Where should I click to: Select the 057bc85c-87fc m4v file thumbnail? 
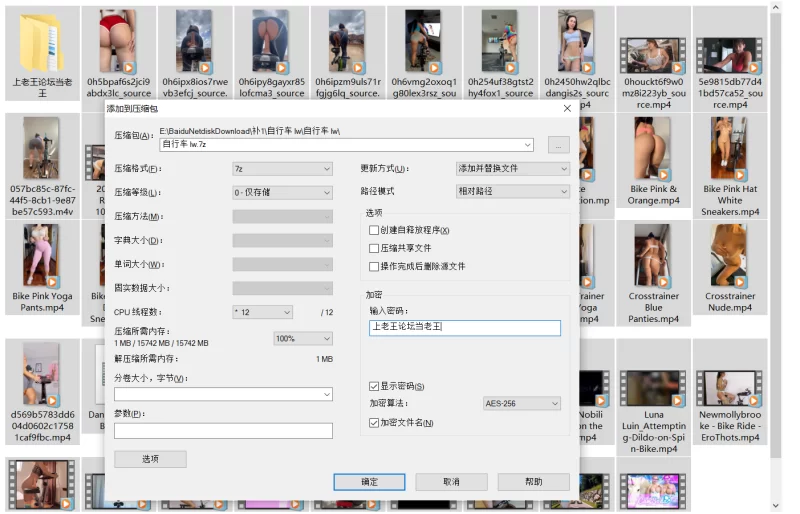pos(42,148)
